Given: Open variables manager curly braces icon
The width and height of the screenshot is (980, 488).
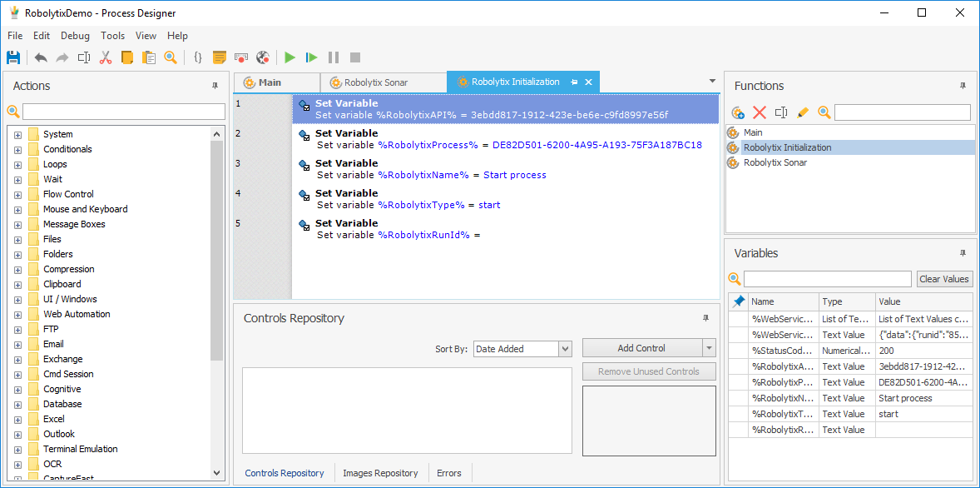Looking at the screenshot, I should [x=198, y=57].
